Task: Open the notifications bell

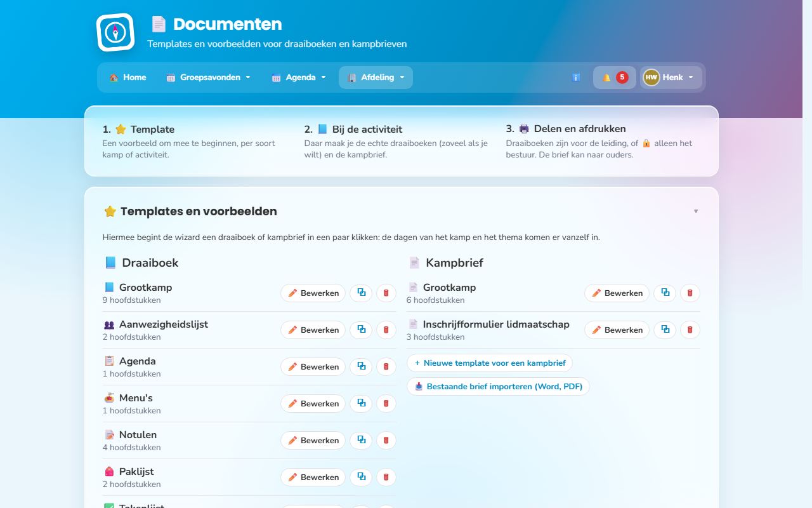Action: (x=615, y=77)
